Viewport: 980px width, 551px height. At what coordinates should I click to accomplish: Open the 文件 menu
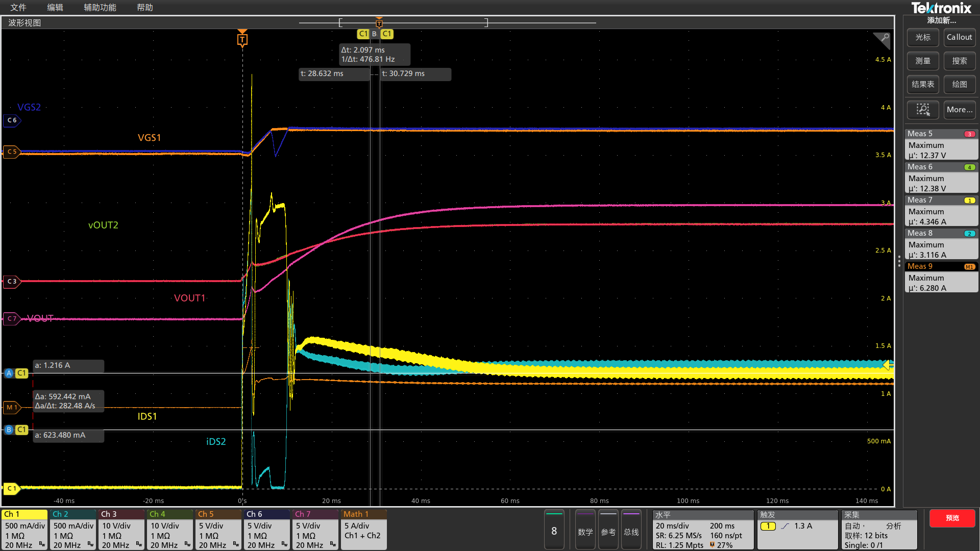coord(18,8)
